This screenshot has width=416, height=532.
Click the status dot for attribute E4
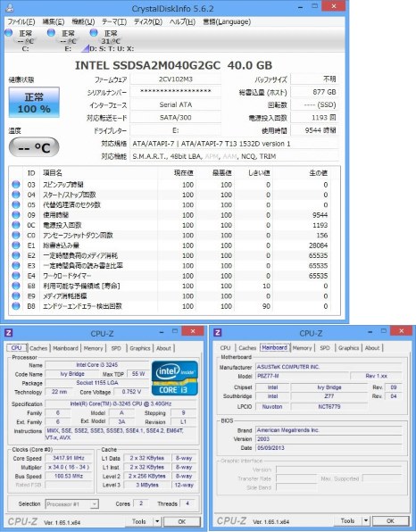[15, 276]
